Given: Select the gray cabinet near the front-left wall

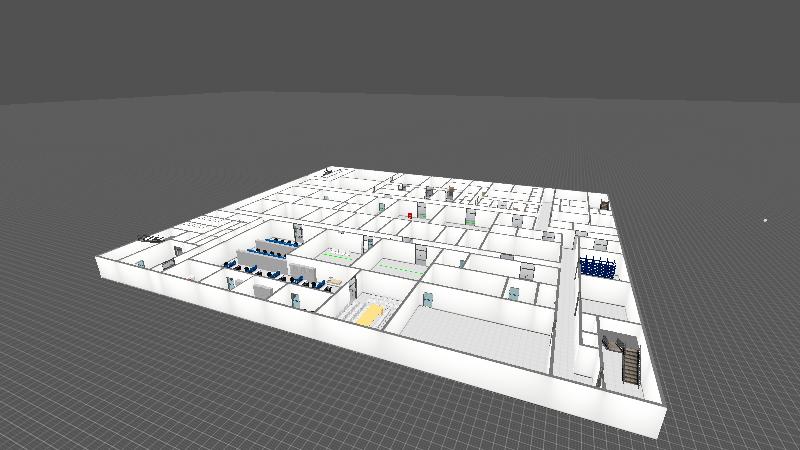Looking at the screenshot, I should (262, 290).
